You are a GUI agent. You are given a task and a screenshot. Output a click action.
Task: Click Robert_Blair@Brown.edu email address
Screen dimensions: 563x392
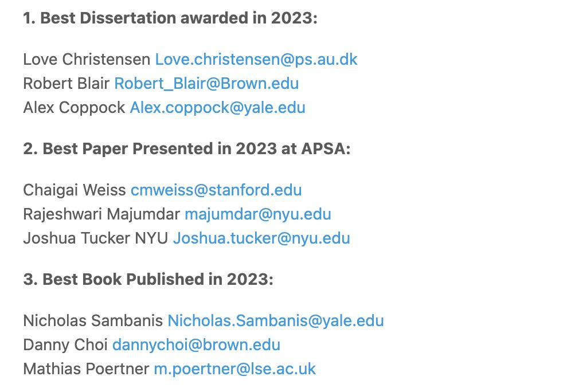click(x=206, y=84)
